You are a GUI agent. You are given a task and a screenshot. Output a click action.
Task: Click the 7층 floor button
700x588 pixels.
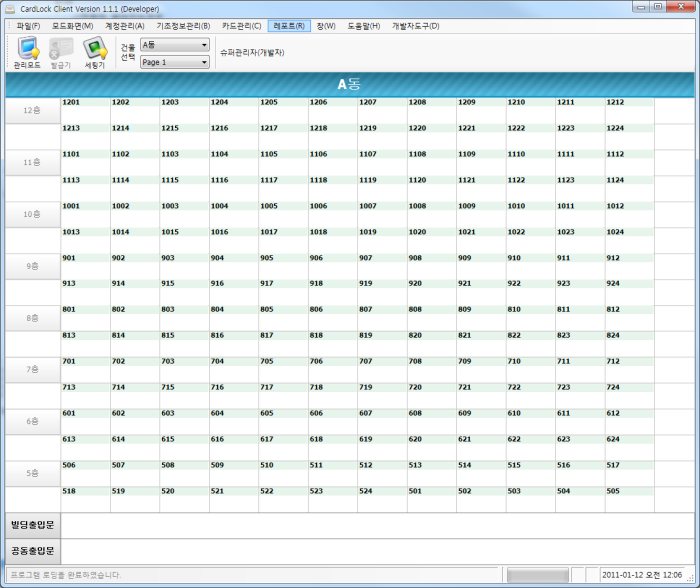click(x=33, y=370)
